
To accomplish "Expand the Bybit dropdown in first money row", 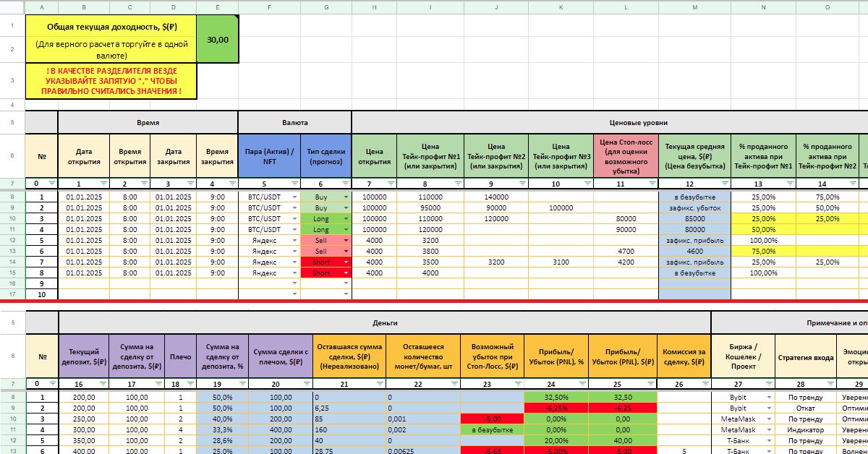I will point(768,397).
